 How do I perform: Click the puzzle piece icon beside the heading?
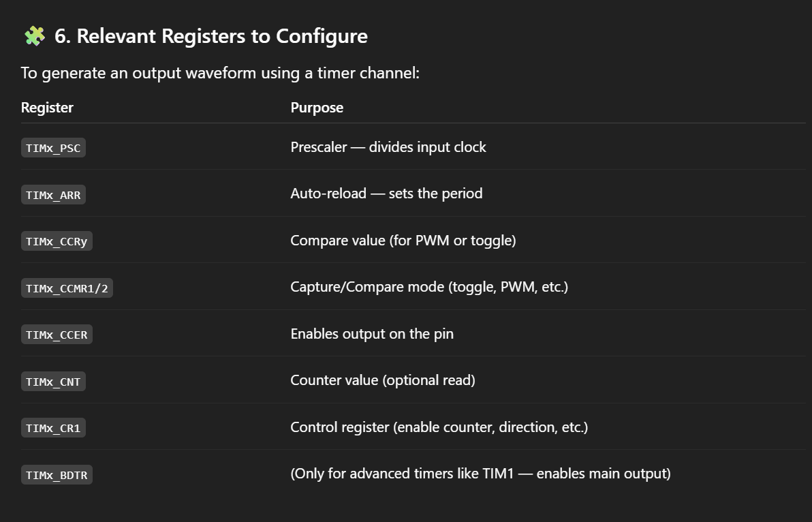pos(34,36)
